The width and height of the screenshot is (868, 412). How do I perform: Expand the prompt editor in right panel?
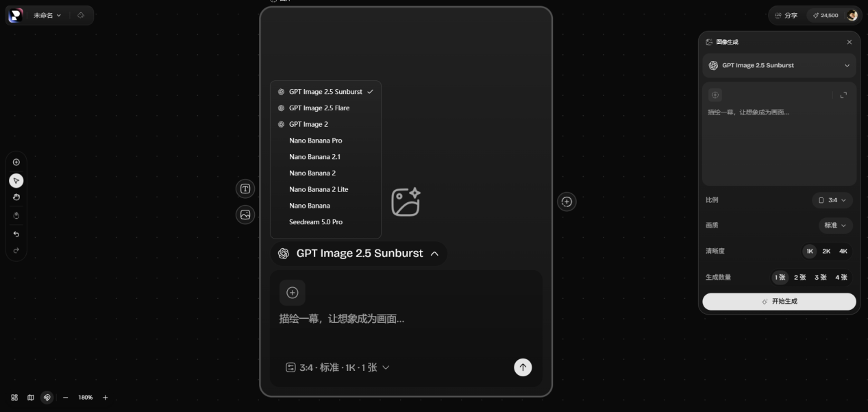coord(843,95)
